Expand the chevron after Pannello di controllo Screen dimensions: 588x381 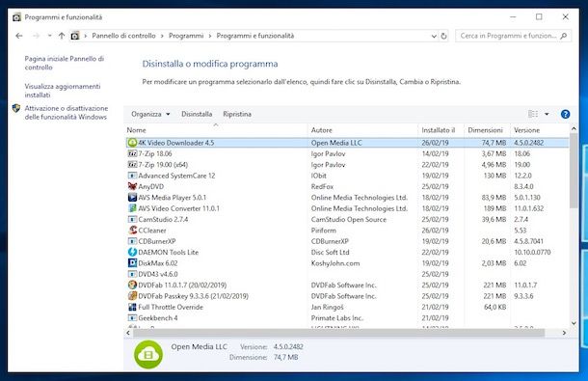[x=162, y=36]
